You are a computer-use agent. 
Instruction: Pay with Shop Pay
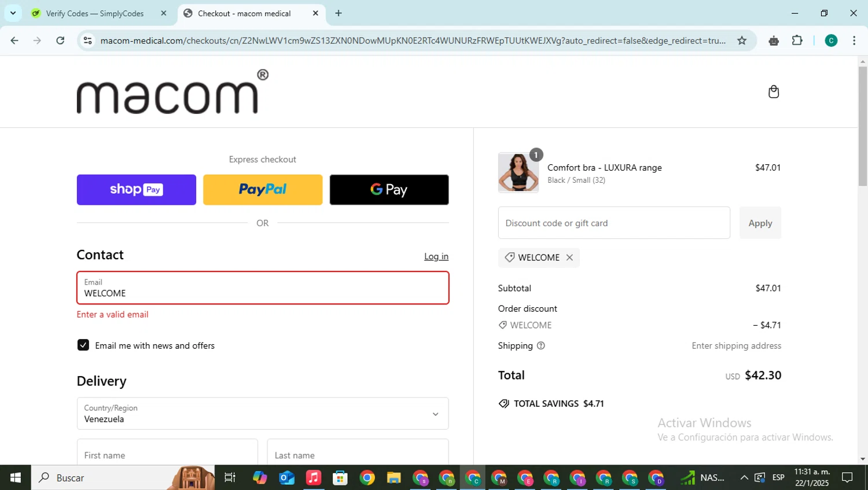(137, 190)
